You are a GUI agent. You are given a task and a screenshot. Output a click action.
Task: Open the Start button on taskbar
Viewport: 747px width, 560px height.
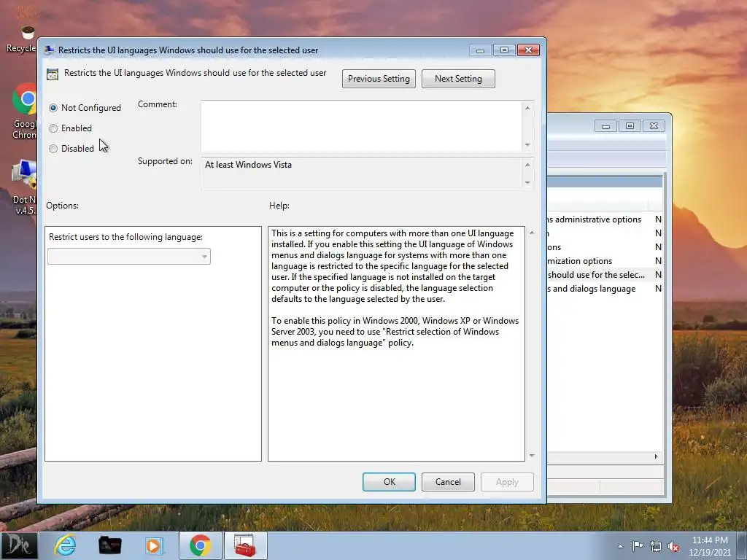pyautogui.click(x=18, y=545)
